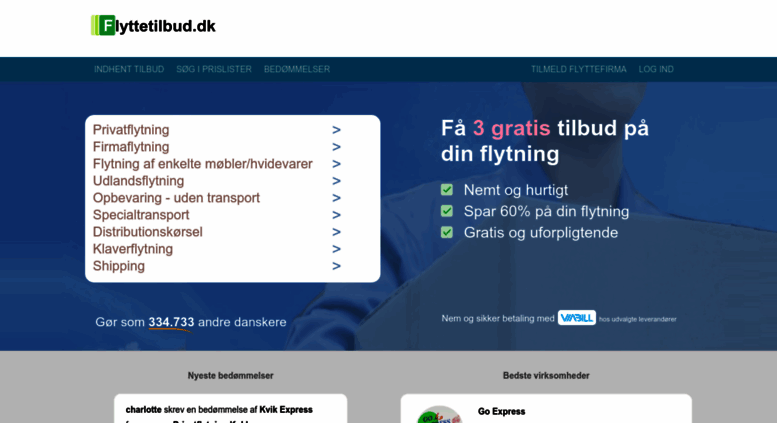Screen dimensions: 777x423
Task: Click the Go Express company logo
Action: click(x=439, y=416)
